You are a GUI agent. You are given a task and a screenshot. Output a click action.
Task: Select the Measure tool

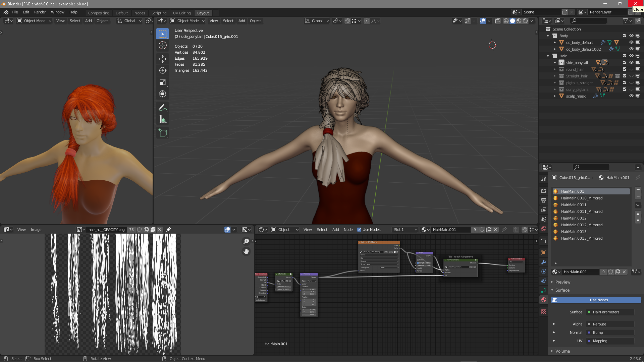pos(163,120)
